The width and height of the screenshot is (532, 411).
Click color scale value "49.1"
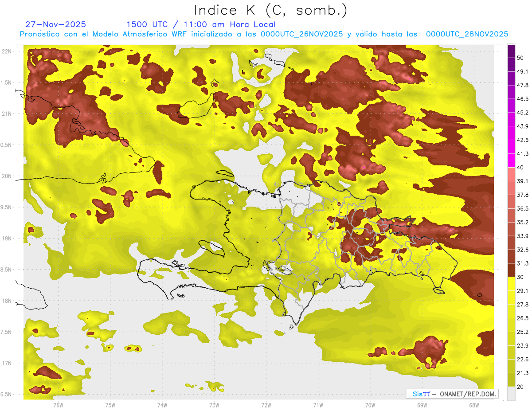[x=522, y=71]
